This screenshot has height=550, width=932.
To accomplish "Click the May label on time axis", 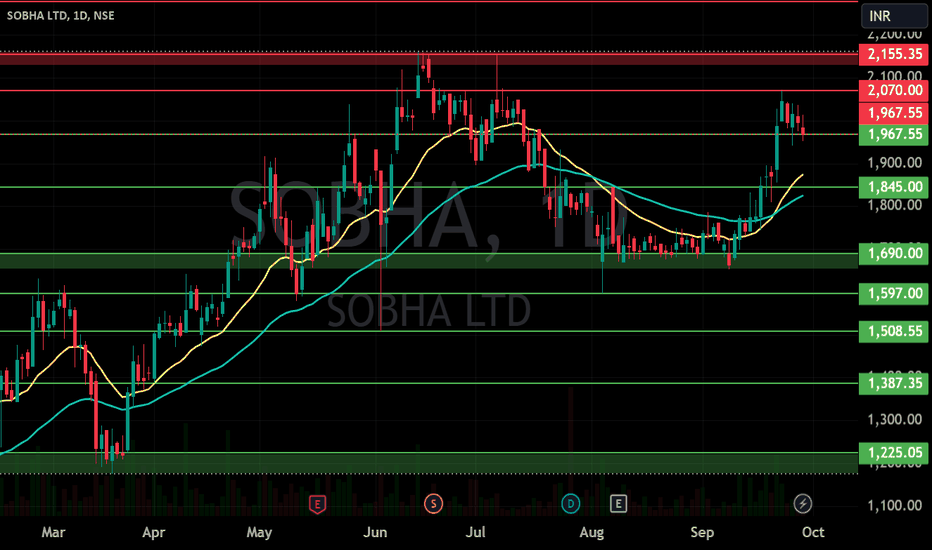I will [259, 532].
